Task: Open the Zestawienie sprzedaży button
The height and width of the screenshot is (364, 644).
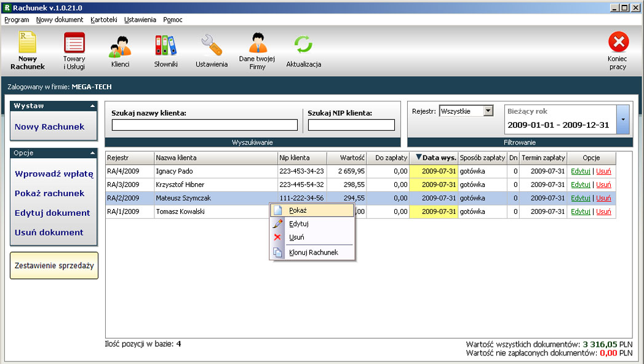Action: pyautogui.click(x=54, y=266)
